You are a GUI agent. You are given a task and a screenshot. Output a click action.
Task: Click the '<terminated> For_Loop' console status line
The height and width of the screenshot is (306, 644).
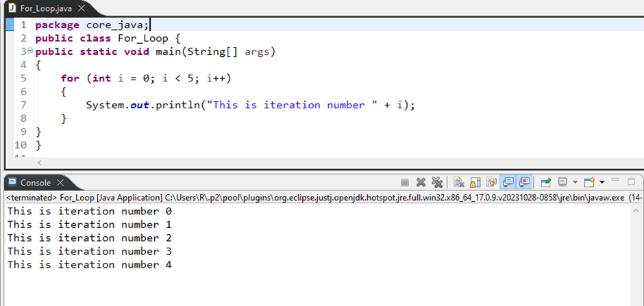(324, 198)
